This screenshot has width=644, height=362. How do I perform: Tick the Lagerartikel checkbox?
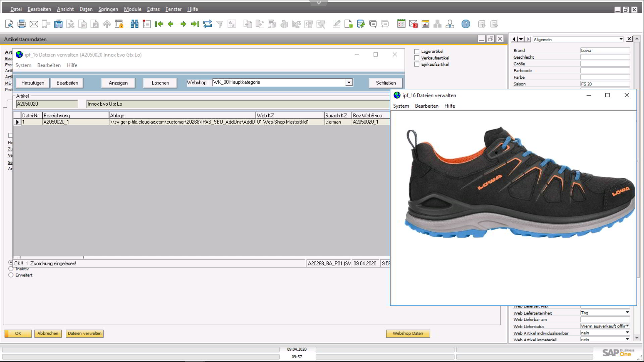(417, 52)
